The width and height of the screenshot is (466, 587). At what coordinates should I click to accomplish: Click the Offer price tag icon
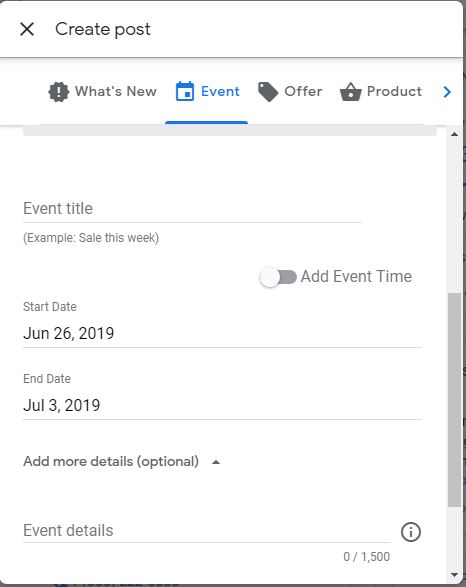pos(268,92)
